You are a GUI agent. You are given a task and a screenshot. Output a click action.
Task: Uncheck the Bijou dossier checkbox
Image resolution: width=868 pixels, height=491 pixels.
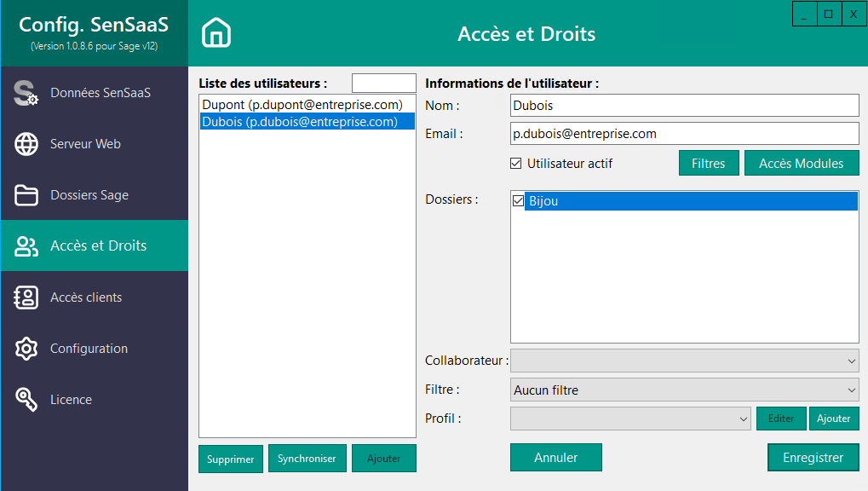(x=518, y=200)
